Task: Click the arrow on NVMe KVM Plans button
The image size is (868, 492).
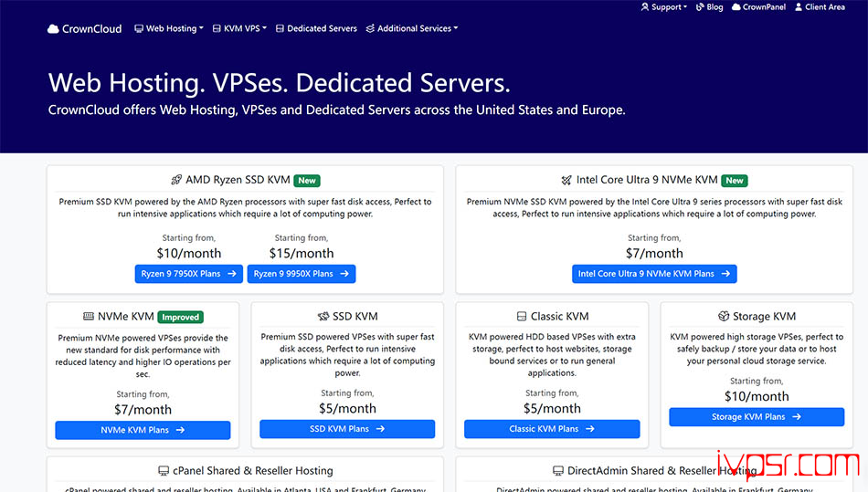Action: pyautogui.click(x=181, y=430)
